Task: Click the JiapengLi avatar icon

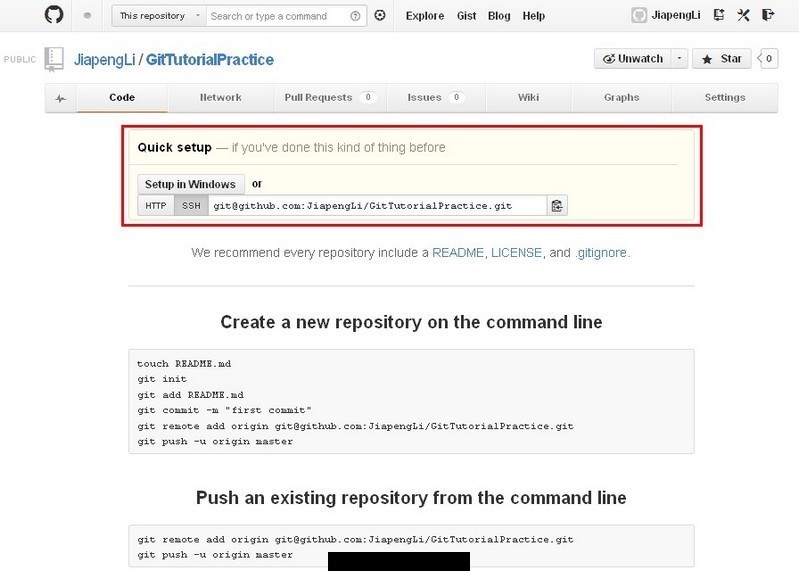Action: pos(638,15)
